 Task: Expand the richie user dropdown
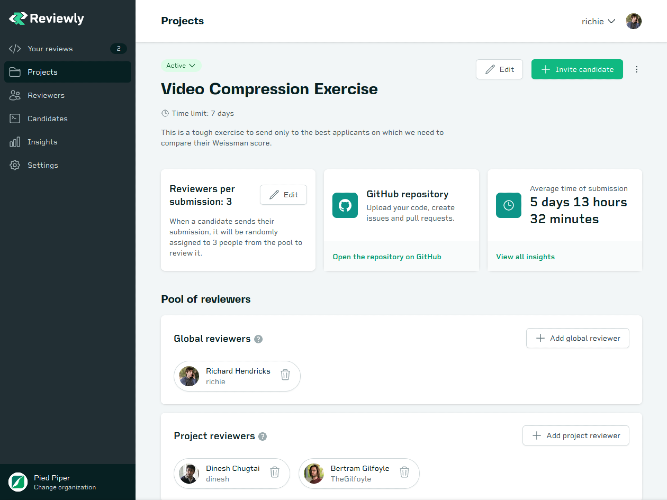pyautogui.click(x=598, y=21)
